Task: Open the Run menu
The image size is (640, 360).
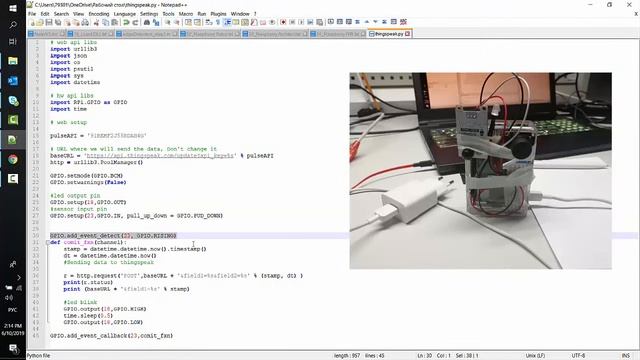Action: pos(202,14)
